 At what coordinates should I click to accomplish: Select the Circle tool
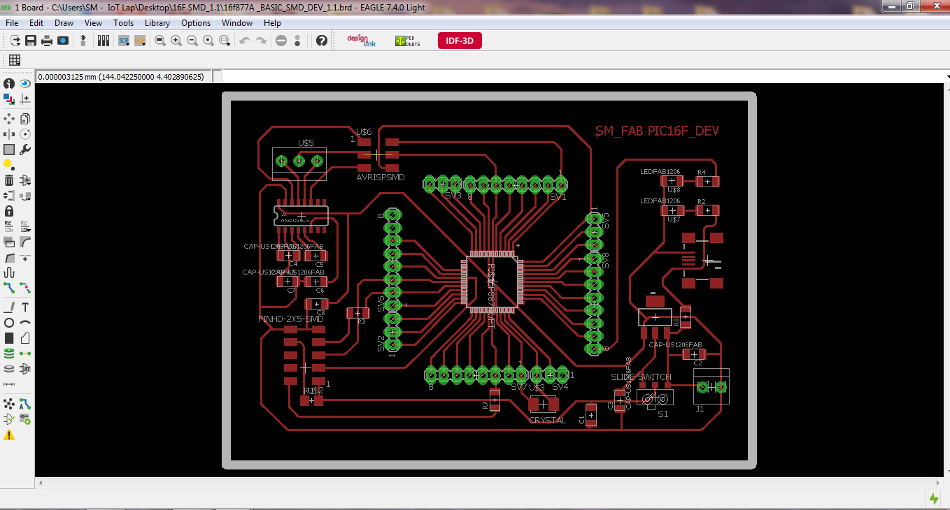[9, 323]
